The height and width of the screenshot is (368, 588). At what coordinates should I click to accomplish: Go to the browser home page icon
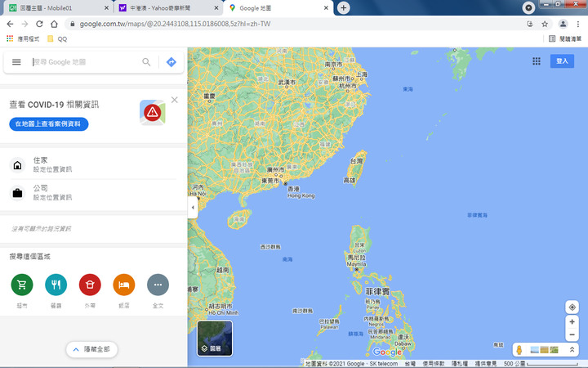pyautogui.click(x=55, y=24)
